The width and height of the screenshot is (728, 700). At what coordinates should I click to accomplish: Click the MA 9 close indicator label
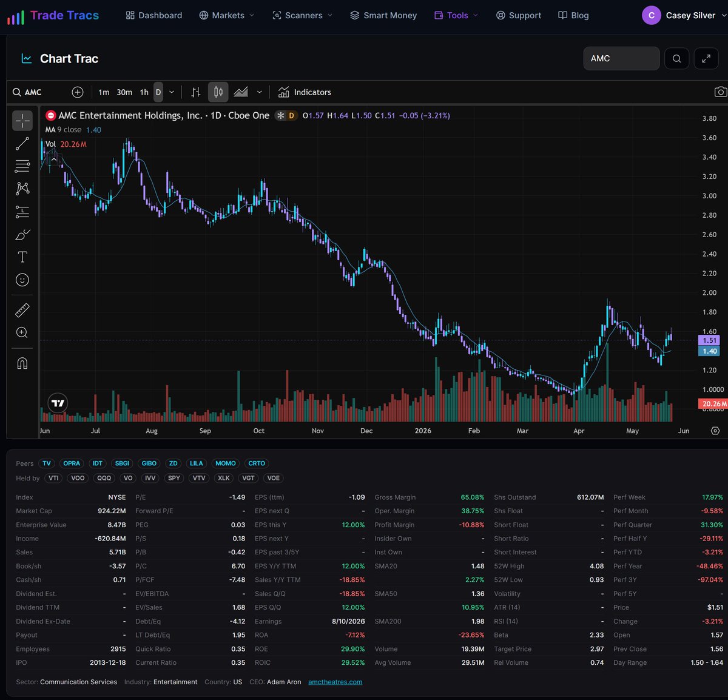pyautogui.click(x=63, y=130)
